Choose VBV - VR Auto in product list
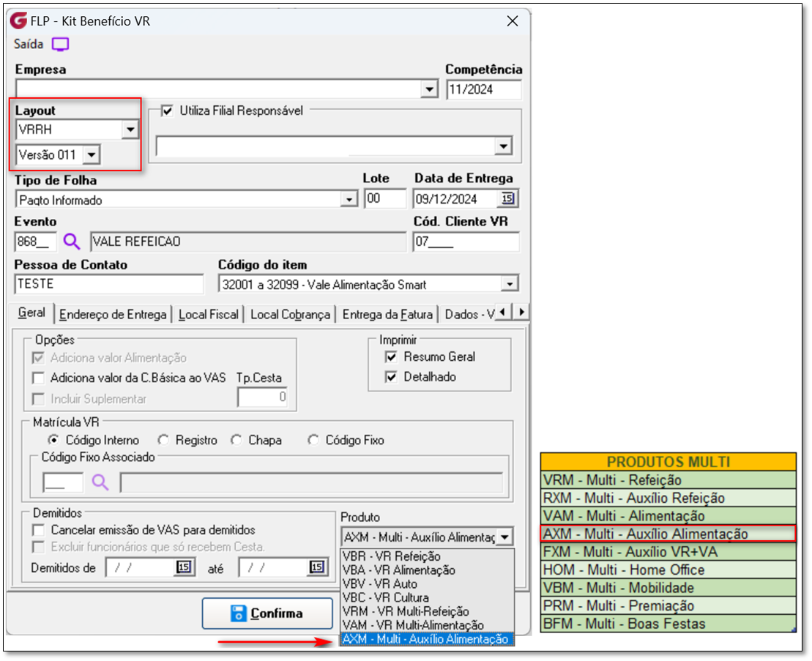Viewport: 812px width, 661px height. (427, 584)
